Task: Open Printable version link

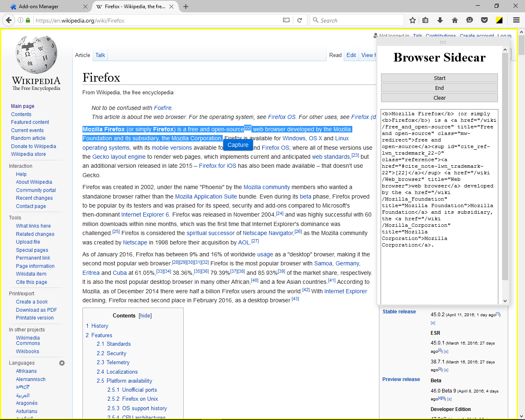Action: [35, 318]
